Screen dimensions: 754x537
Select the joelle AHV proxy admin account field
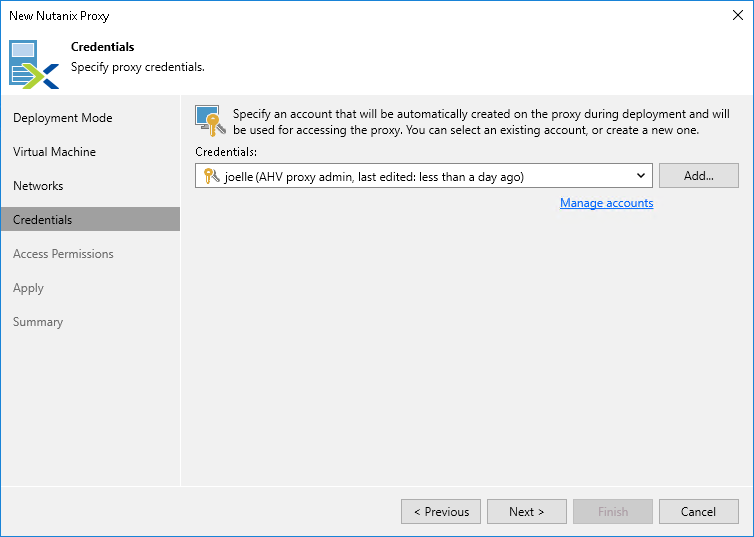pyautogui.click(x=424, y=176)
